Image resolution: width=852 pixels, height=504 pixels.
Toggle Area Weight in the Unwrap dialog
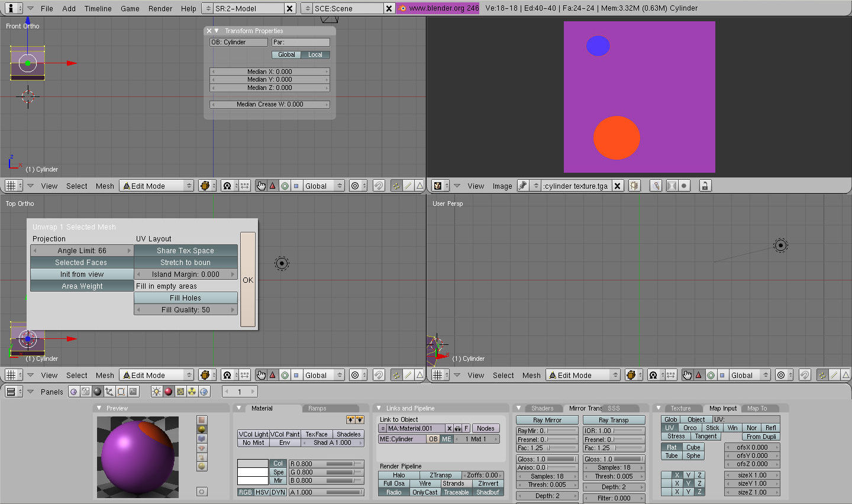point(82,286)
